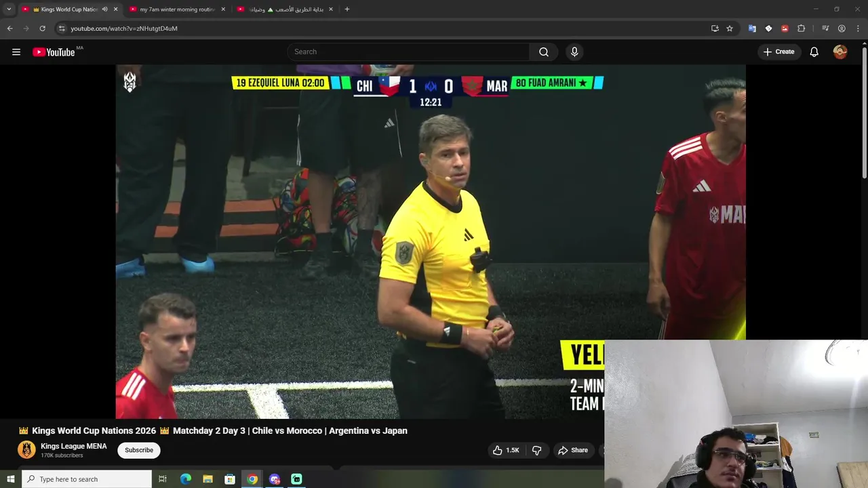This screenshot has height=488, width=868.
Task: Subscribe to Kings League MENA
Action: [139, 450]
